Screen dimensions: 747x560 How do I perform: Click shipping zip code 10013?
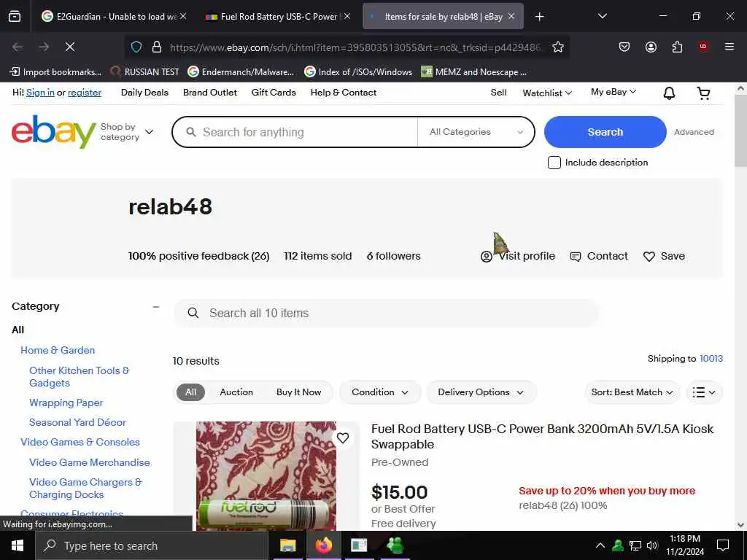(711, 359)
